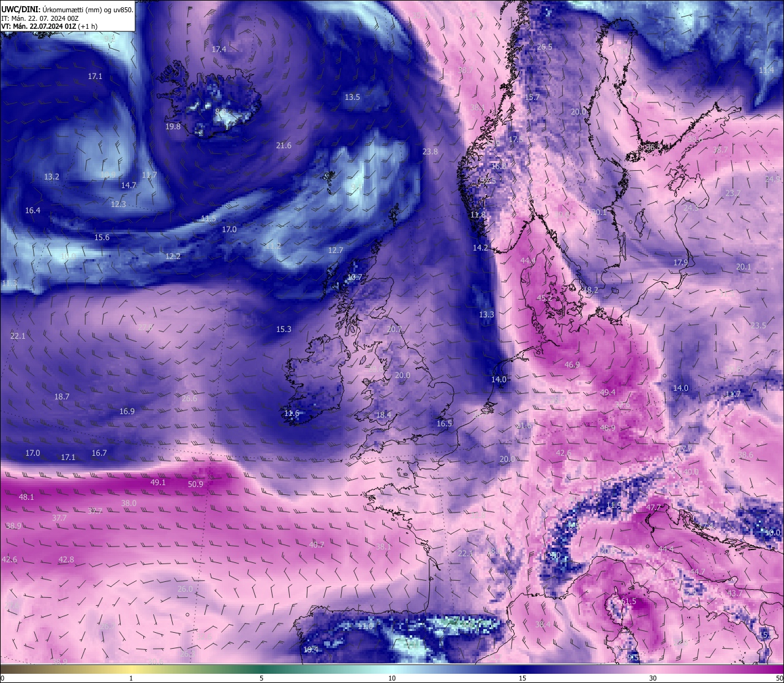Click the 16.4 map value
This screenshot has width=784, height=683.
click(x=32, y=210)
